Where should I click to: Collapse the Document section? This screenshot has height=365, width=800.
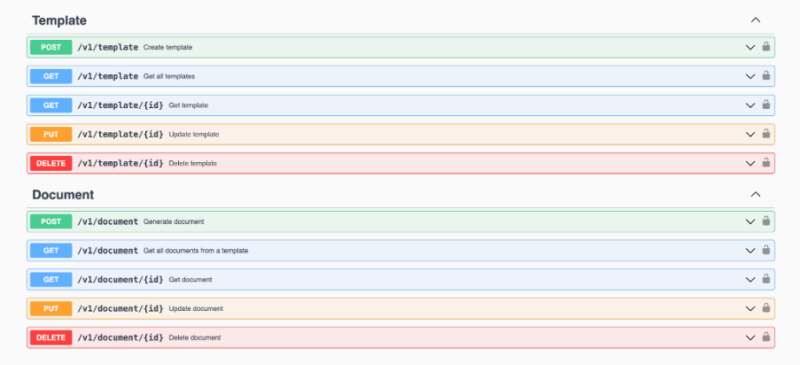756,194
